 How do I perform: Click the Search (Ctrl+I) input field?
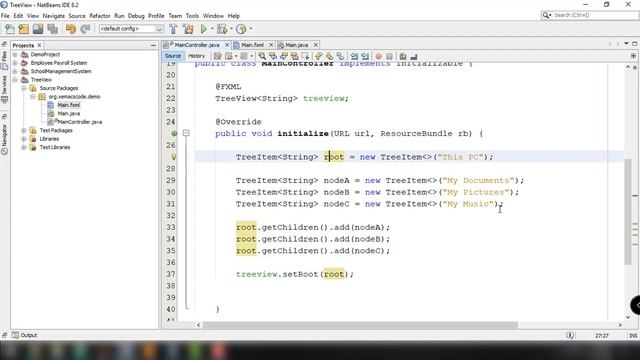point(595,15)
